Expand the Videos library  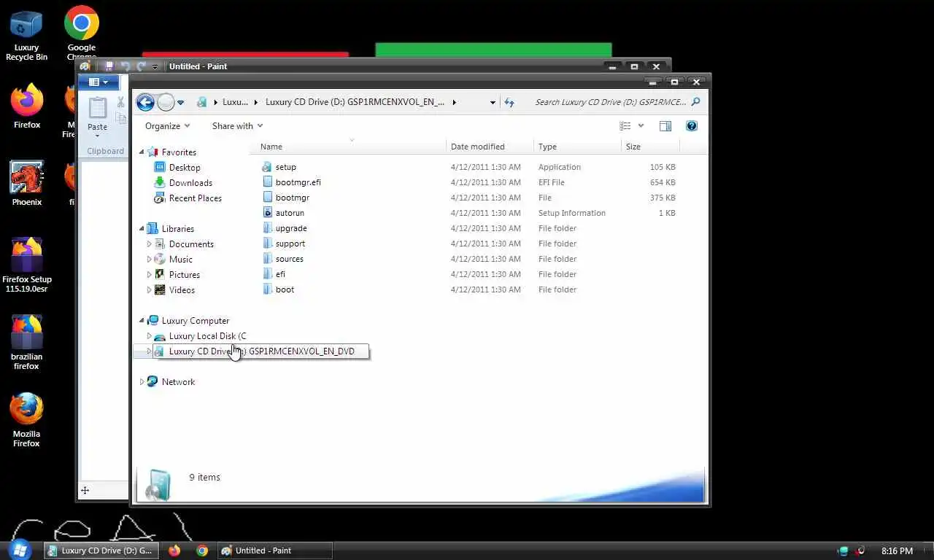click(150, 290)
